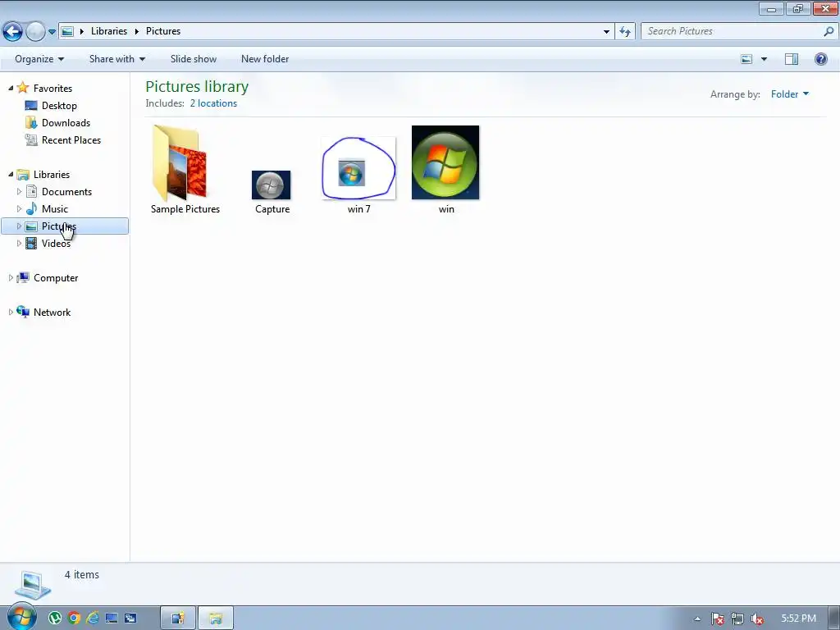This screenshot has width=840, height=630.
Task: Open Desktop under Favorites
Action: click(x=59, y=106)
